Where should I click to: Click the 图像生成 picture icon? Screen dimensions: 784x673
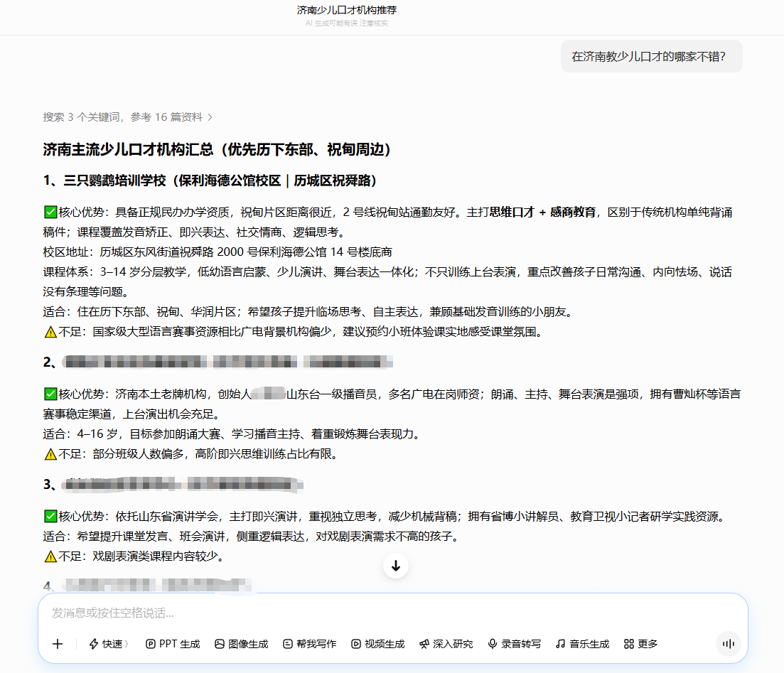[220, 644]
